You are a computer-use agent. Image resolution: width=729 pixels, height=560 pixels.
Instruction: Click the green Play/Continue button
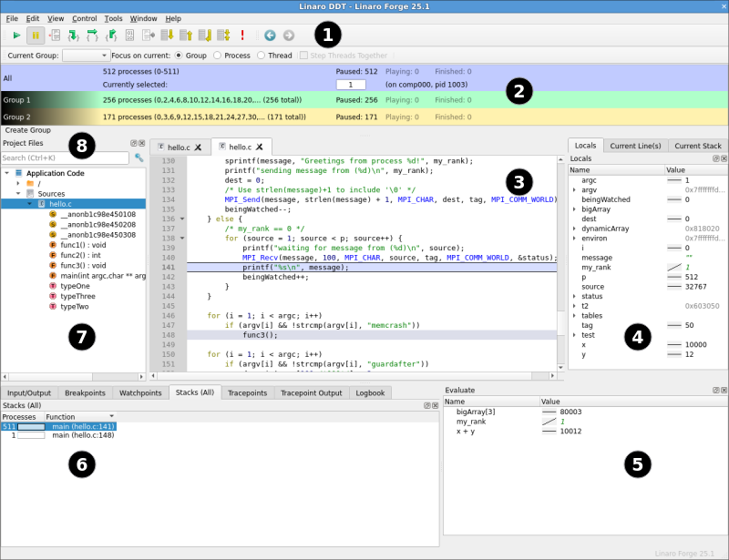click(16, 36)
